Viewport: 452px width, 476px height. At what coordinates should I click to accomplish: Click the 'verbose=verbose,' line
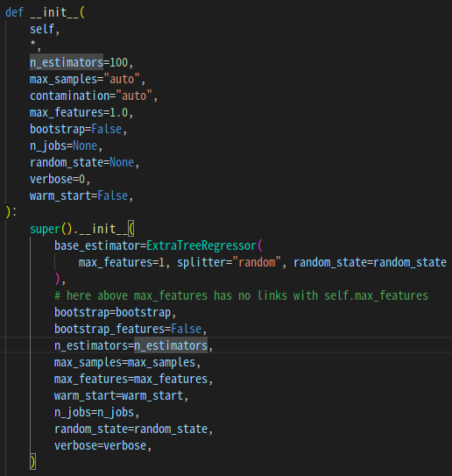(x=102, y=445)
